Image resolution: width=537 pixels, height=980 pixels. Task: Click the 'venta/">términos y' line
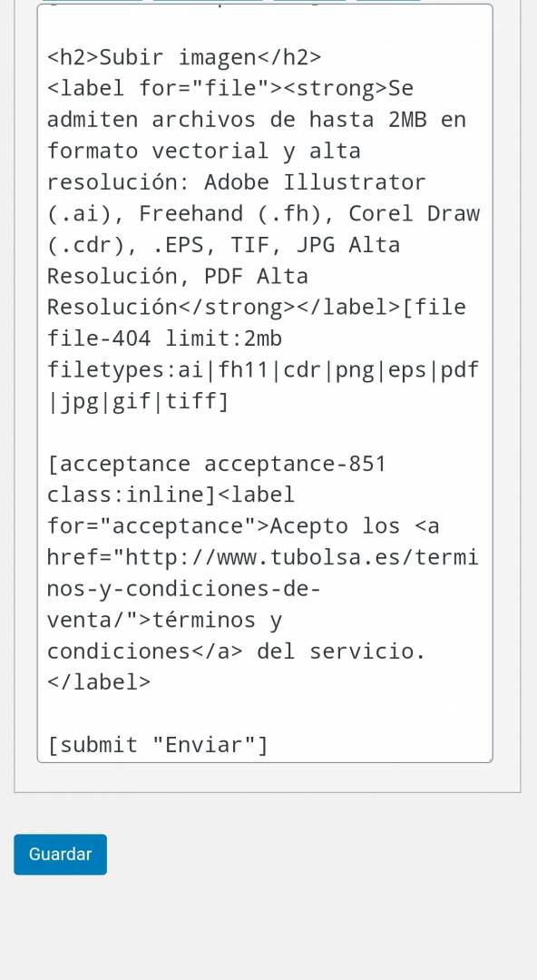pos(165,620)
